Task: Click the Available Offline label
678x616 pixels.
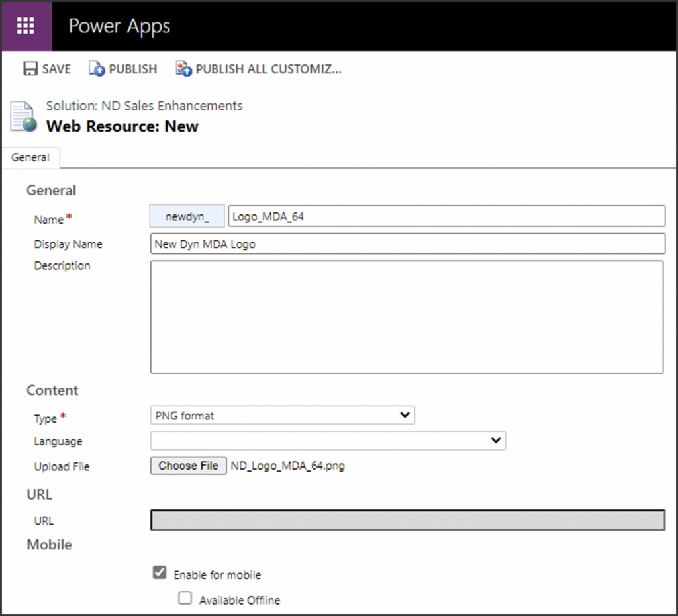Action: (240, 600)
